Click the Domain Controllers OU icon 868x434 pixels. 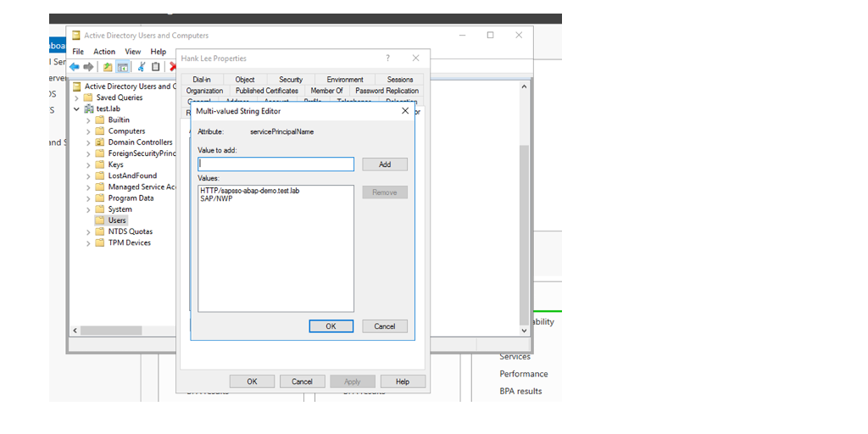pyautogui.click(x=100, y=142)
